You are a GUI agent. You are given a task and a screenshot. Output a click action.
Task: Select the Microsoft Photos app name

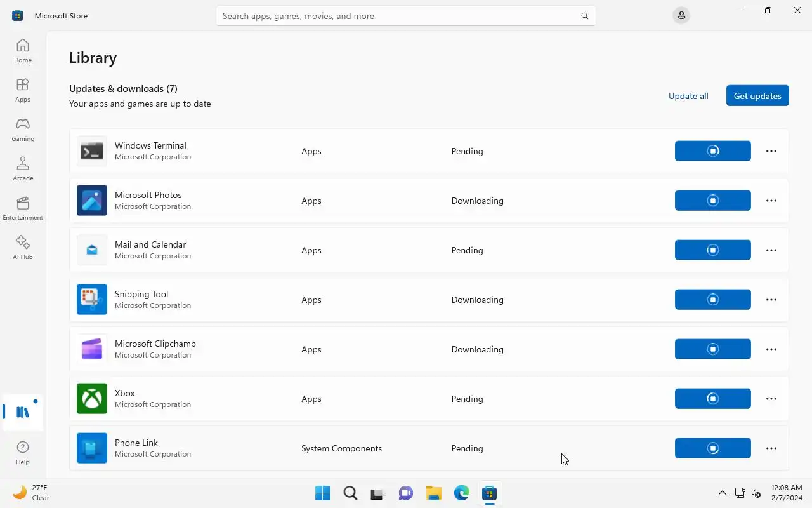148,195
